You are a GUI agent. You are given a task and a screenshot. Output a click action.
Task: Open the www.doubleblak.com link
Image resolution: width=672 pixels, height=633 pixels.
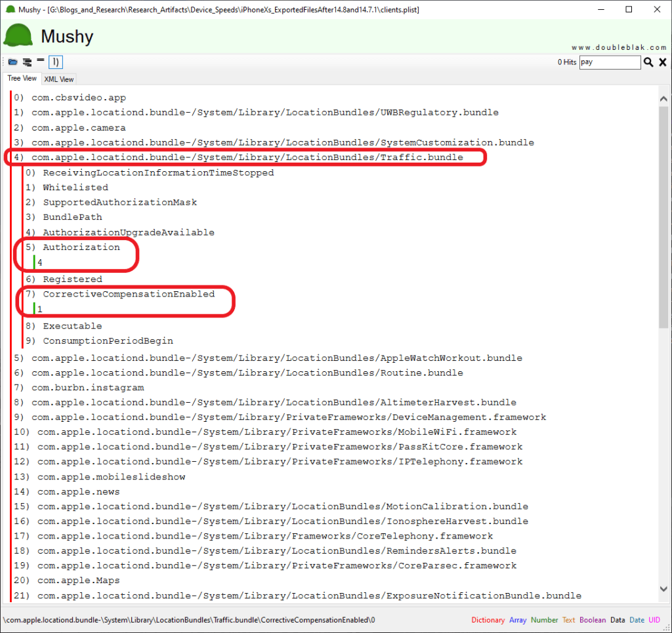tap(619, 48)
